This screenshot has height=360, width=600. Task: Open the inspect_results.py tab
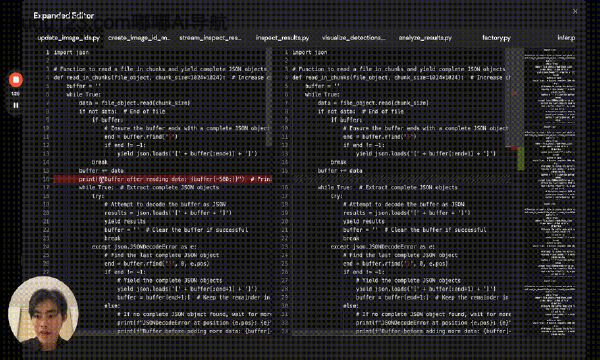pyautogui.click(x=282, y=38)
